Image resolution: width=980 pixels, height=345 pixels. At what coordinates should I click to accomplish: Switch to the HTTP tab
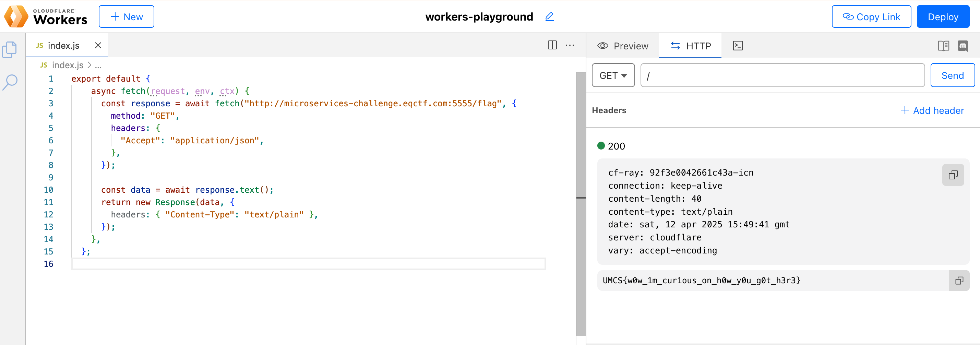coord(691,46)
